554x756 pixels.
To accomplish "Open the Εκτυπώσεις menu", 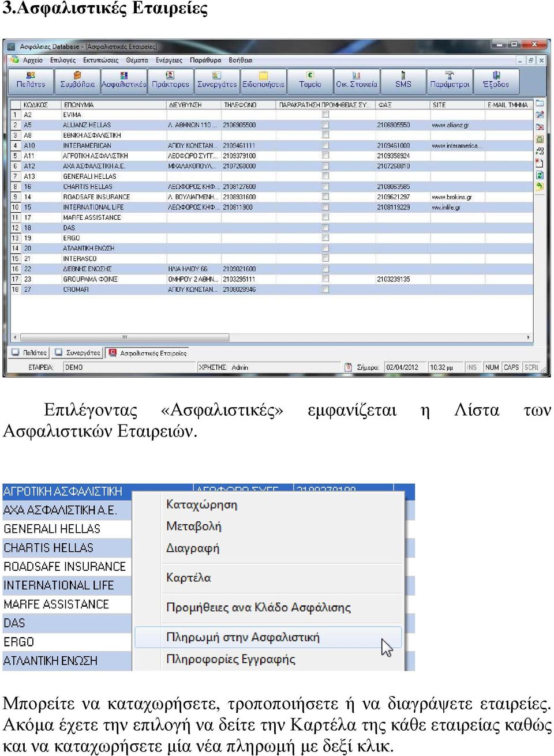I will tap(100, 60).
